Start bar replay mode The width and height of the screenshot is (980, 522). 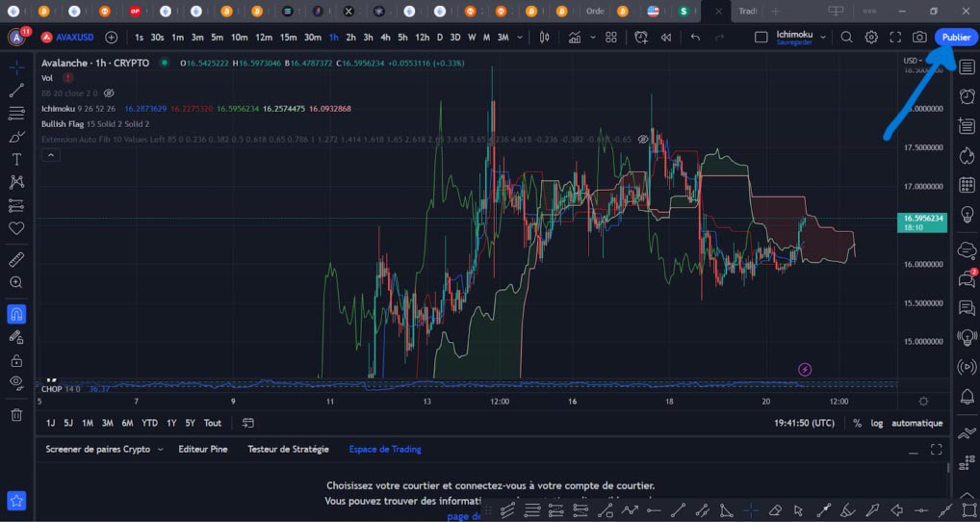pyautogui.click(x=665, y=38)
